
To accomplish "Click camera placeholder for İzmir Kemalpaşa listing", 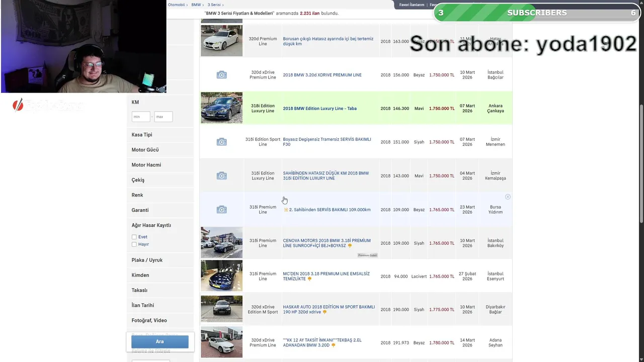I will [x=221, y=176].
